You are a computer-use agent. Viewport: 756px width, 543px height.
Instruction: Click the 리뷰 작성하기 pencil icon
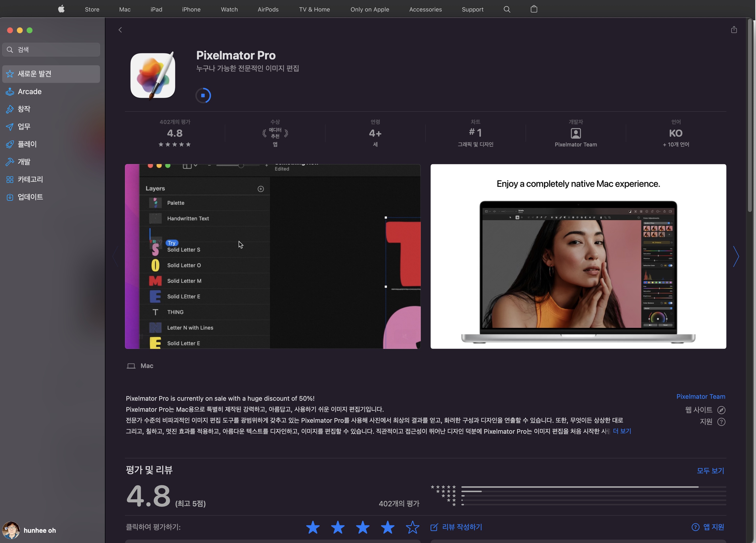(434, 527)
